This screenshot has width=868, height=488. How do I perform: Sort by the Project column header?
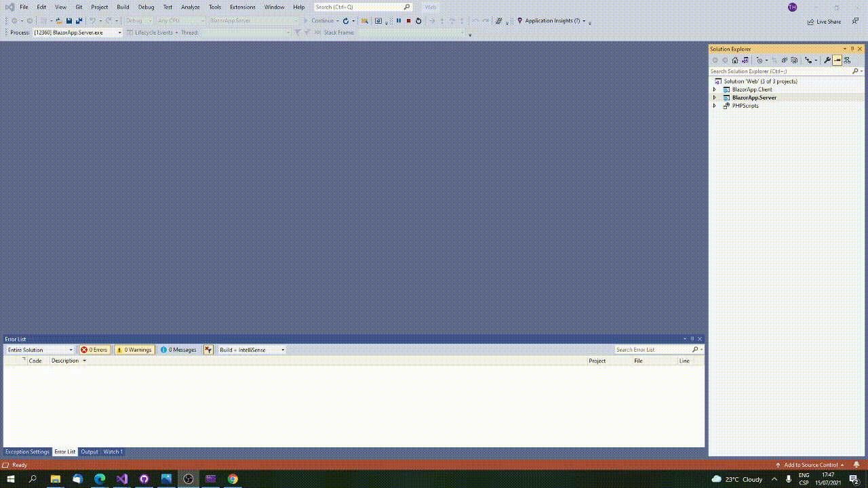tap(597, 361)
